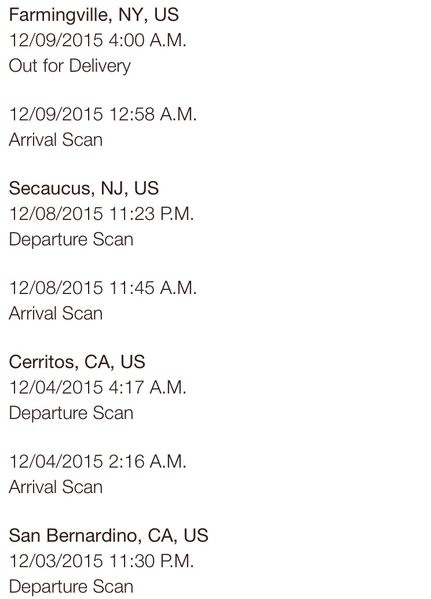Click the 12/03/2015 11:30 P.M. timestamp
Image resolution: width=431 pixels, height=599 pixels.
pyautogui.click(x=101, y=561)
